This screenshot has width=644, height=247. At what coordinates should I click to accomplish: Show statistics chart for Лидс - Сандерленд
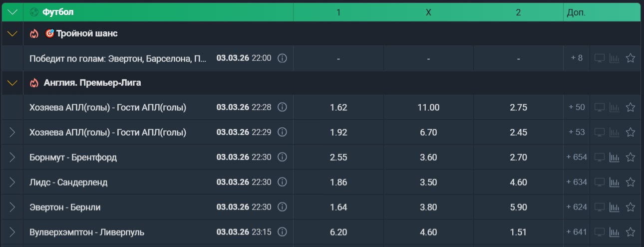615,182
